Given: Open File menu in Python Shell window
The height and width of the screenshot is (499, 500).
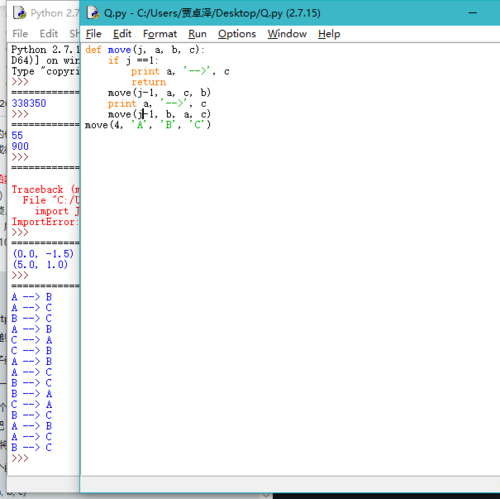Looking at the screenshot, I should point(20,33).
